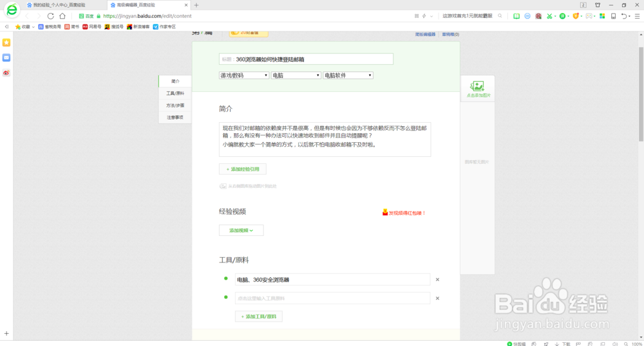644x346 pixels.
Task: Click 快剪辑 in status bar
Action: coord(516,344)
